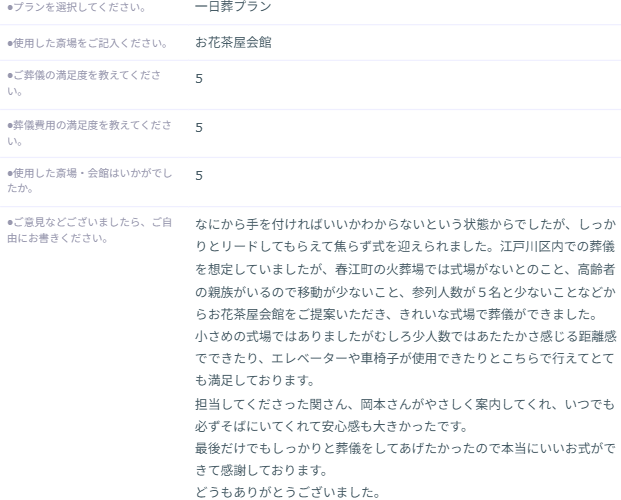Screen dimensions: 621x500
Task: Select the funeral cost satisfaction score 5
Action: (199, 127)
